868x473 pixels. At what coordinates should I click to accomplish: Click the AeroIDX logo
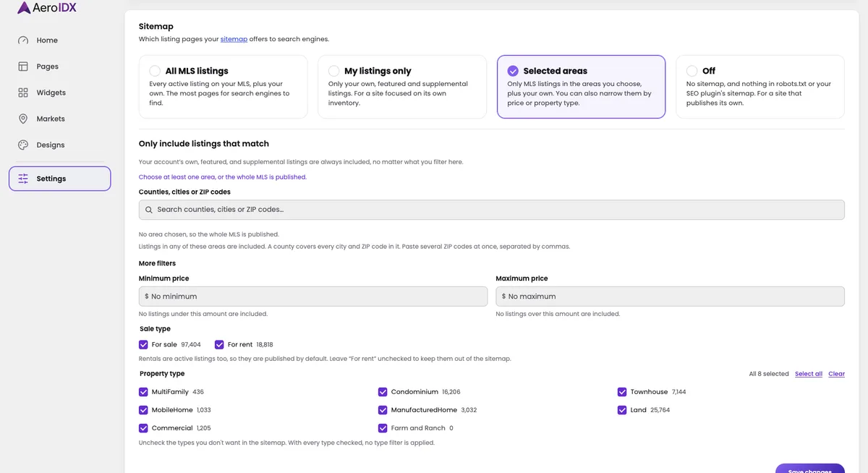click(47, 8)
